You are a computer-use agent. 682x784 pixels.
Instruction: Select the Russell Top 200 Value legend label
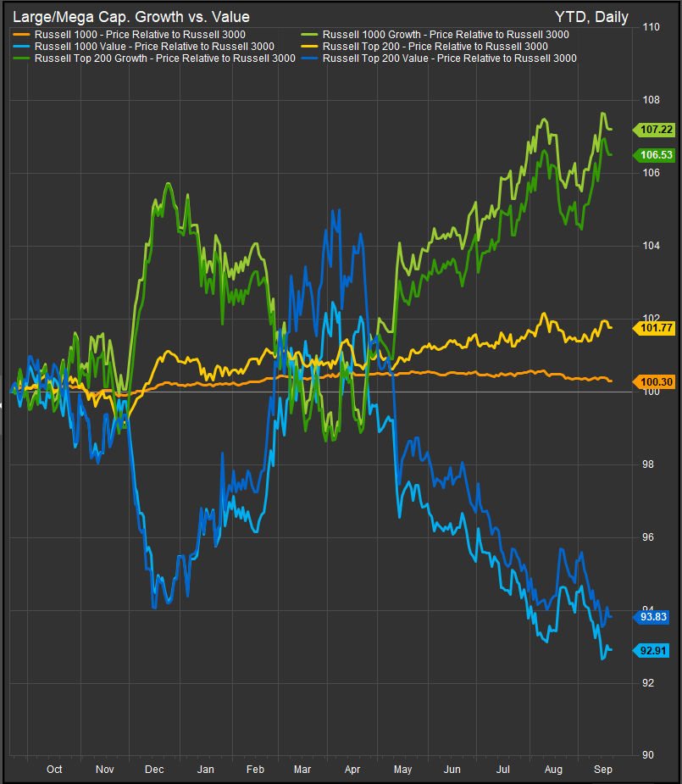tap(449, 58)
